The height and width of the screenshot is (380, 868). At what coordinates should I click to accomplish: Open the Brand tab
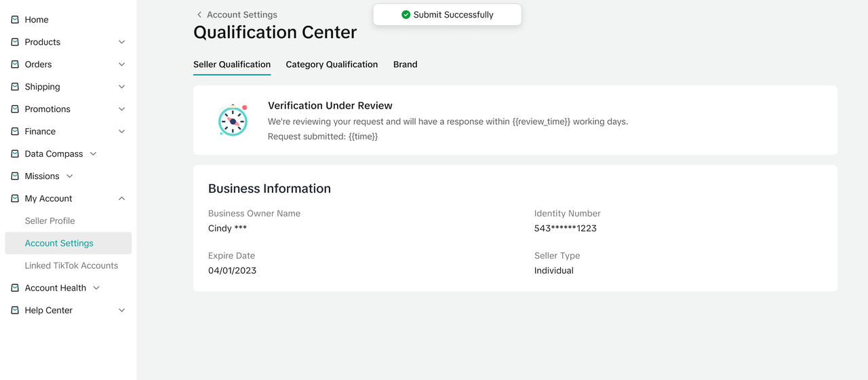(x=405, y=64)
